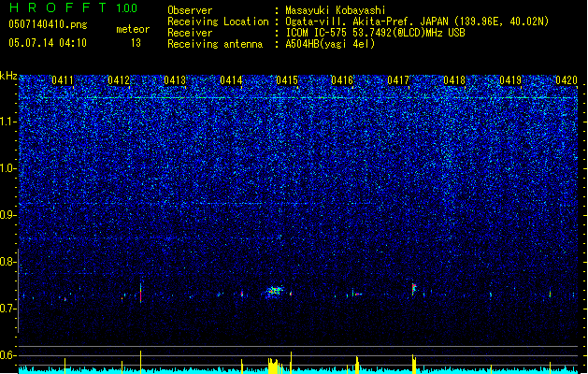Viewport: 588px width, 374px height.
Task: Click the Receiving Location label
Action: (x=218, y=22)
